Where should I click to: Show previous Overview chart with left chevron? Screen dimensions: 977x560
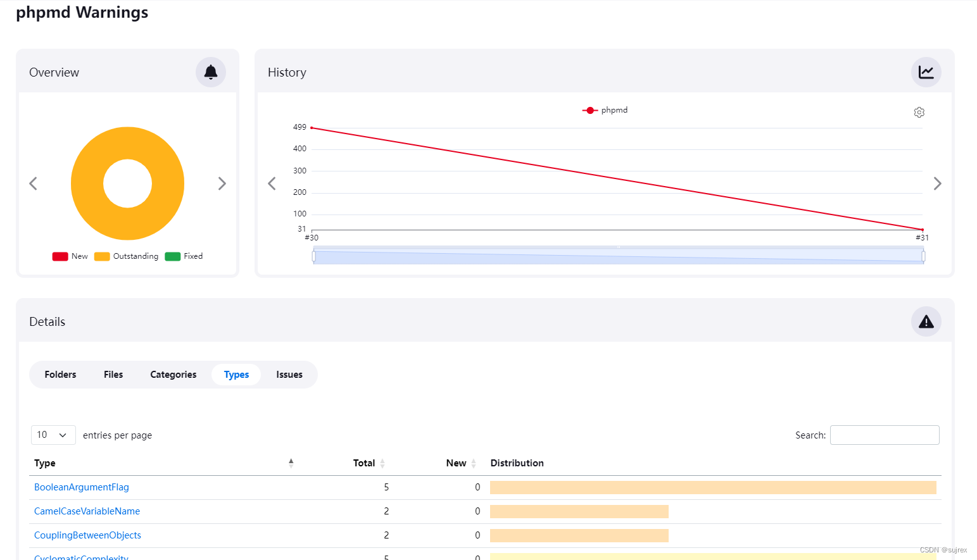(34, 184)
